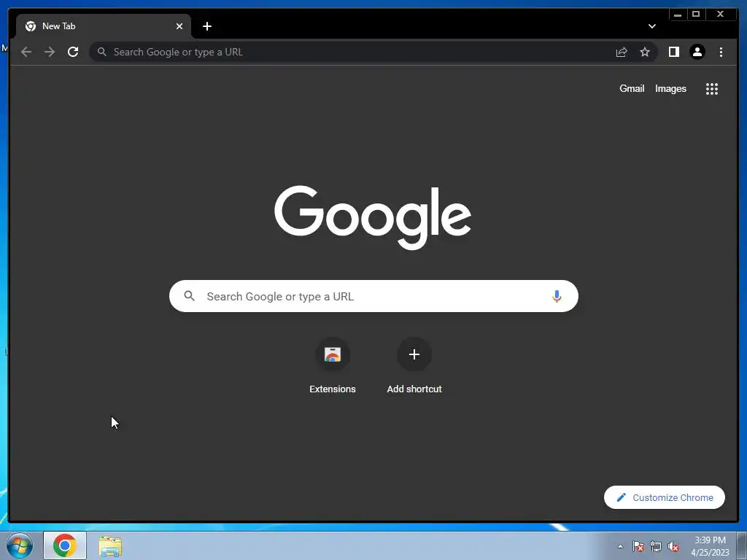Viewport: 747px width, 560px height.
Task: Open the taskbar clock showing 3:39 PM
Action: pyautogui.click(x=710, y=546)
